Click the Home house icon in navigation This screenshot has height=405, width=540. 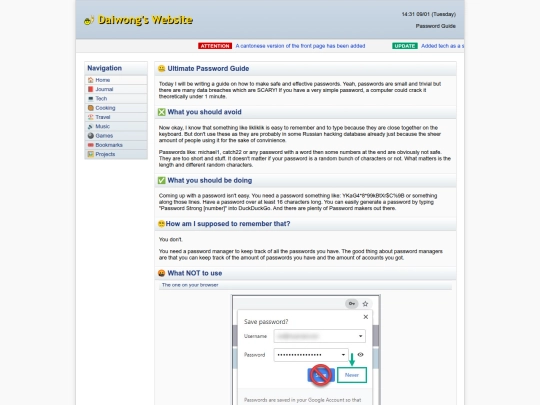click(91, 80)
